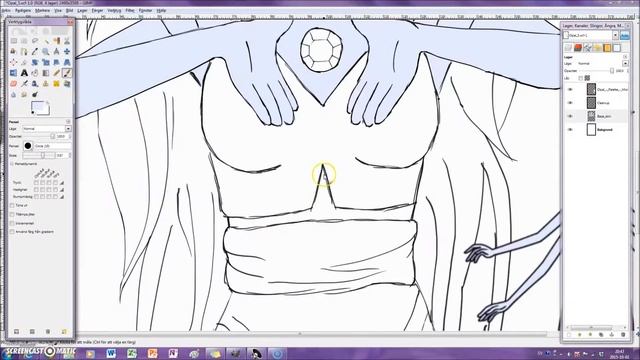The image size is (640, 360).
Task: Select the Move tool
Action: [67, 51]
